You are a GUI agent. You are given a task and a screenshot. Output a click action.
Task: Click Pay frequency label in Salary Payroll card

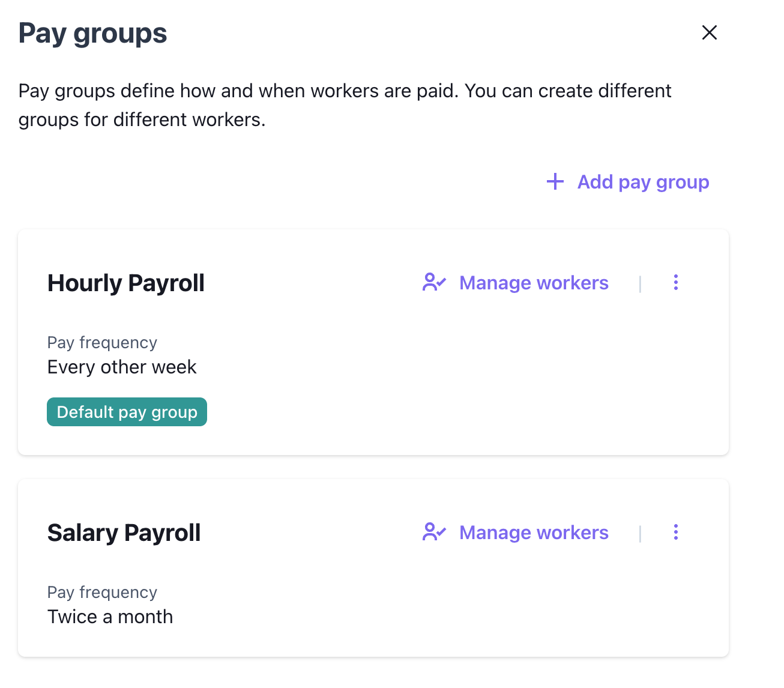(102, 592)
